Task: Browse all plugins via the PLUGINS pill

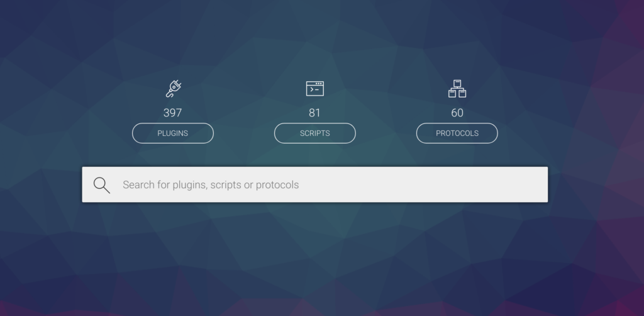Action: click(173, 133)
